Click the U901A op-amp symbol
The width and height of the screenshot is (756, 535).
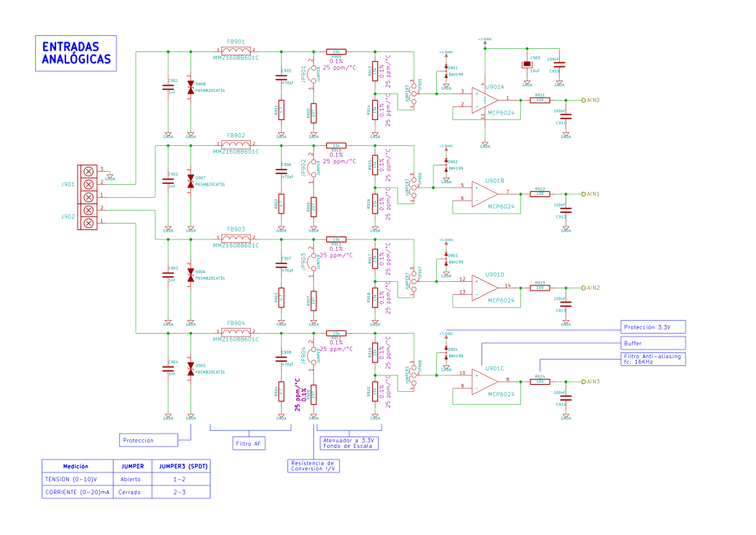pyautogui.click(x=484, y=101)
